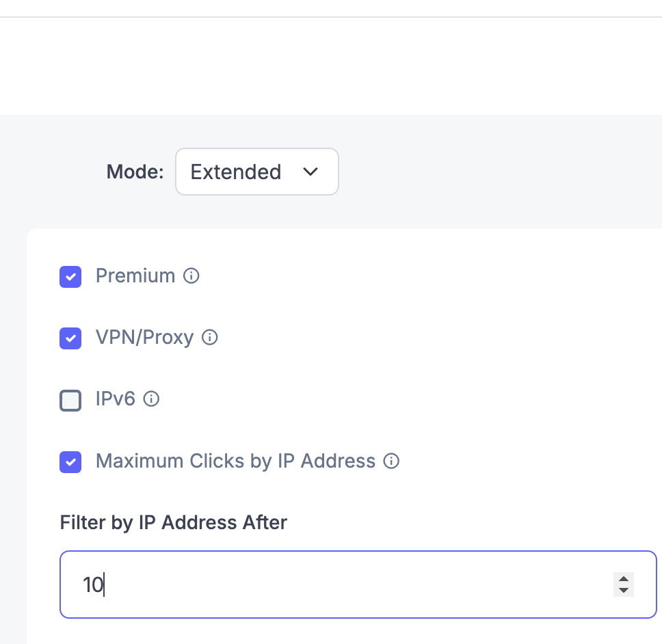Click info icon next to Maximum Clicks by IP Address
The height and width of the screenshot is (644, 662).
(391, 461)
